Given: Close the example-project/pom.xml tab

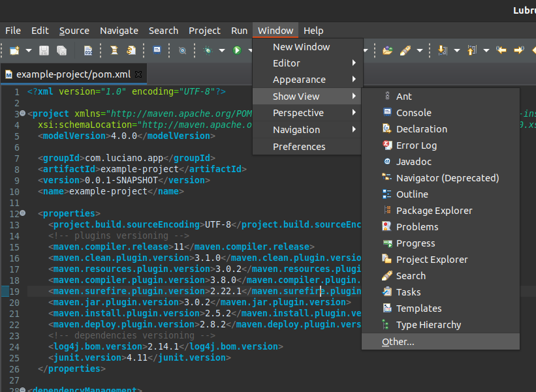Looking at the screenshot, I should click(x=138, y=74).
